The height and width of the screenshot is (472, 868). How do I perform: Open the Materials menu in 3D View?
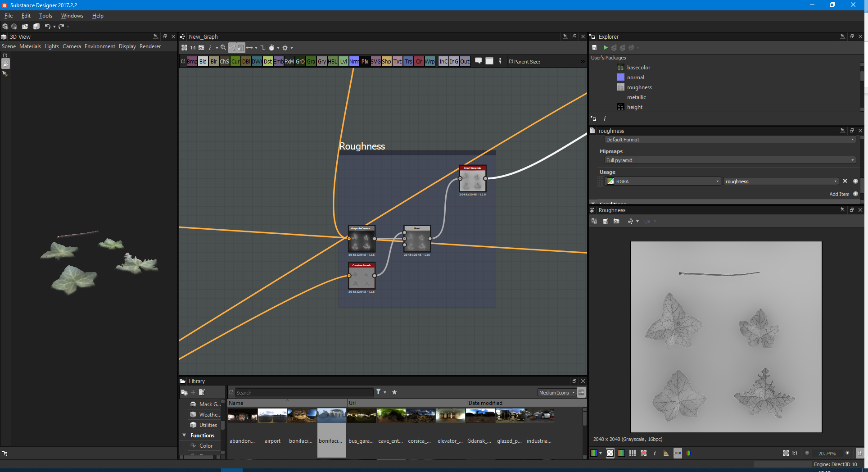coord(30,46)
